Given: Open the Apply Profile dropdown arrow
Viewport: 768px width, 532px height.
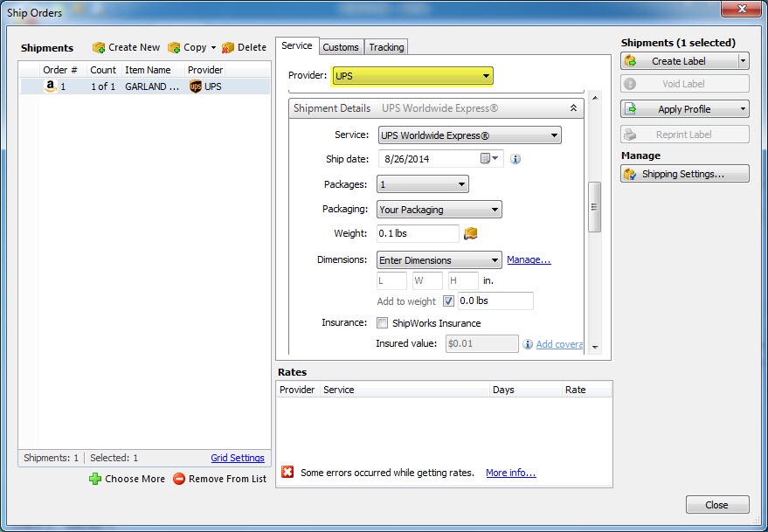Looking at the screenshot, I should click(x=743, y=108).
